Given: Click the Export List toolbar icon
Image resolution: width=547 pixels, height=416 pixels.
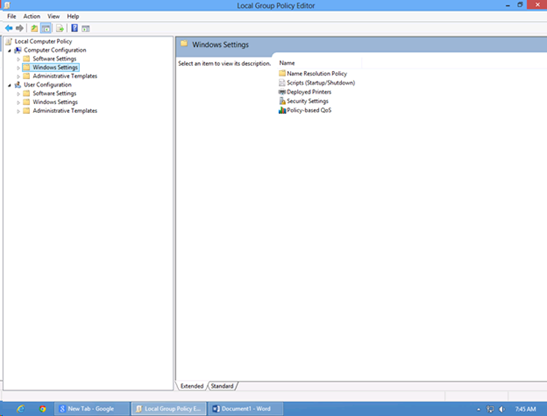Looking at the screenshot, I should click(60, 28).
